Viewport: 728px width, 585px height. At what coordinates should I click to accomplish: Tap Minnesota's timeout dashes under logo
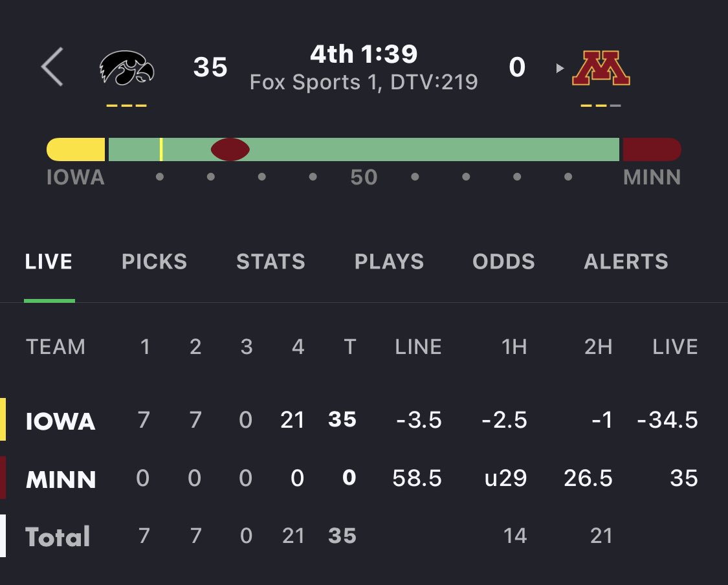[x=601, y=106]
